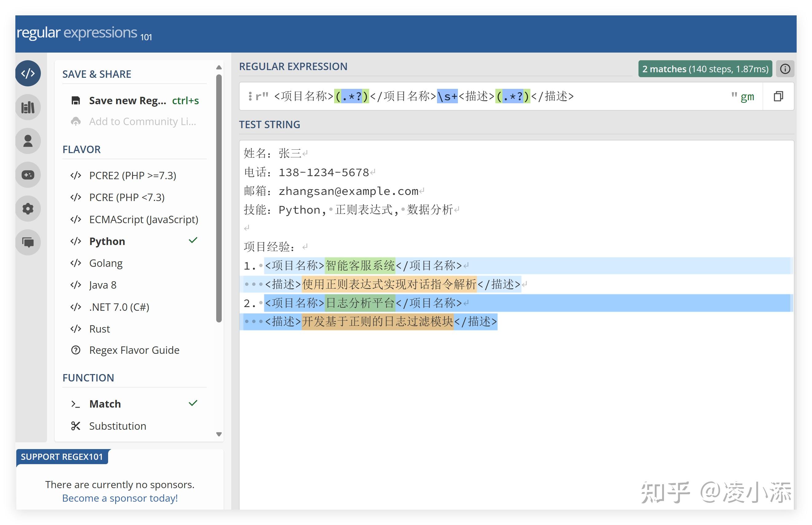Open the account panel icon
Image resolution: width=812 pixels, height=525 pixels.
coord(28,140)
